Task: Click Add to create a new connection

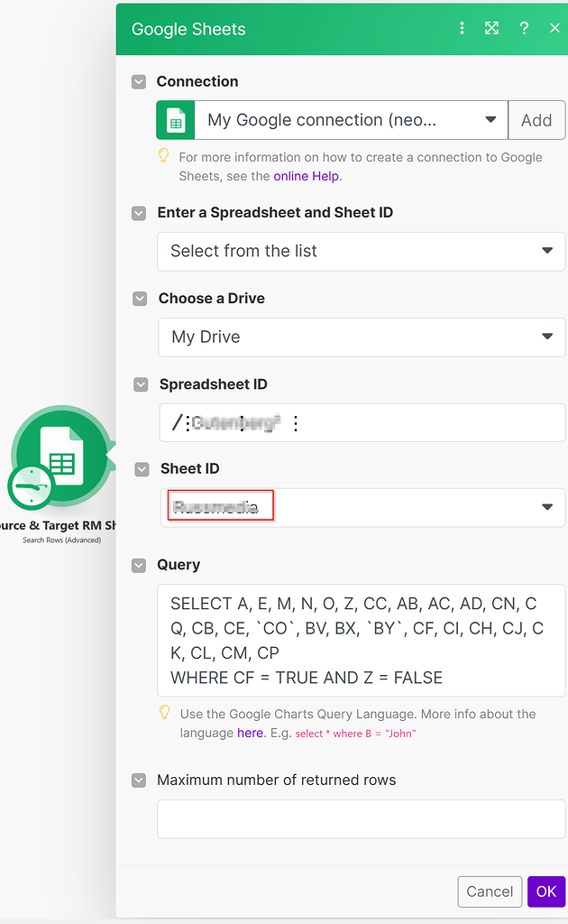Action: (x=537, y=120)
